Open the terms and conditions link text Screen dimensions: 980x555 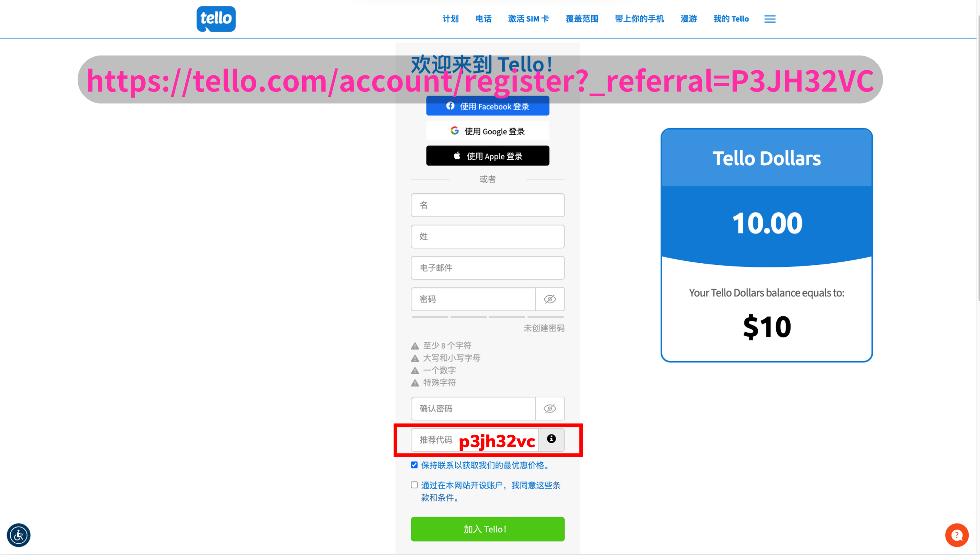[491, 492]
